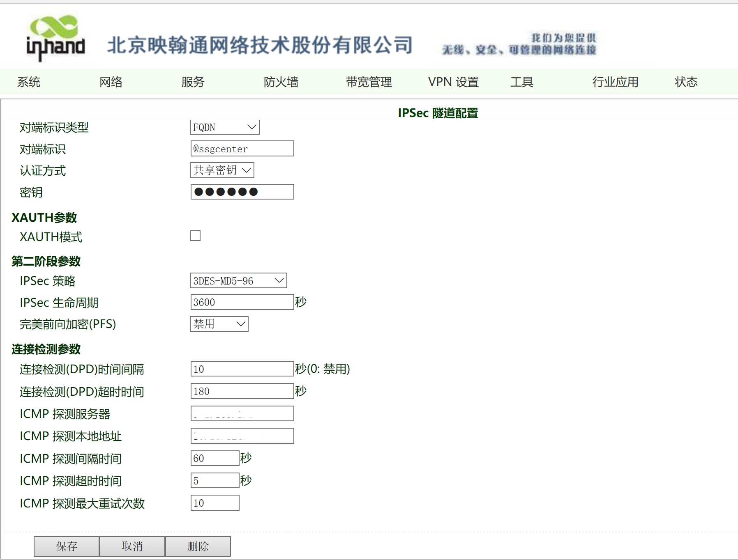The height and width of the screenshot is (560, 738).
Task: Open the IPSec 策略 3DES-MD5-96 dropdown
Action: pyautogui.click(x=238, y=281)
